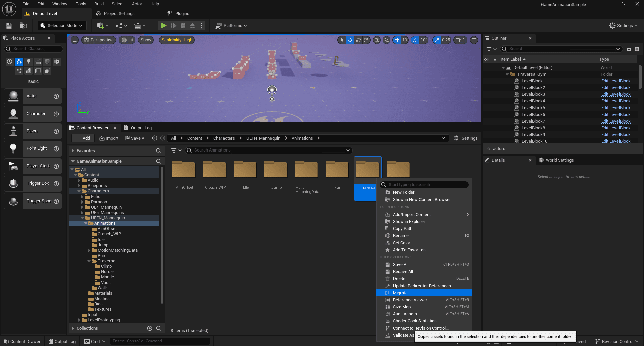
Task: Collapse the Traversal folder in the tree
Action: [x=89, y=261]
